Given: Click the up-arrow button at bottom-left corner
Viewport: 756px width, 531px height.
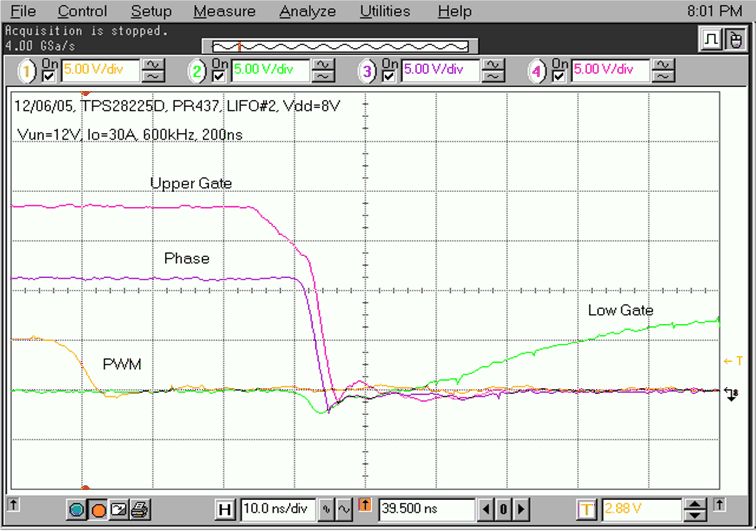Looking at the screenshot, I should coord(14,504).
